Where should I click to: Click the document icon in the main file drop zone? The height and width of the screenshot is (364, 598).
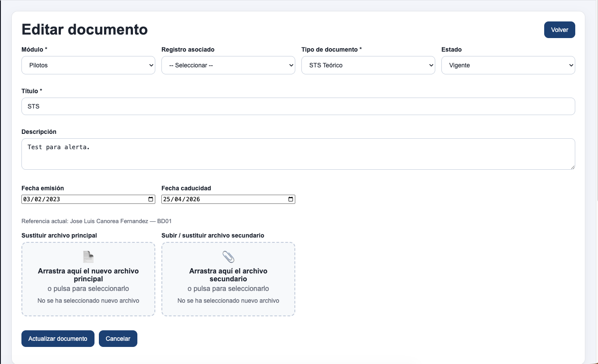click(x=88, y=257)
